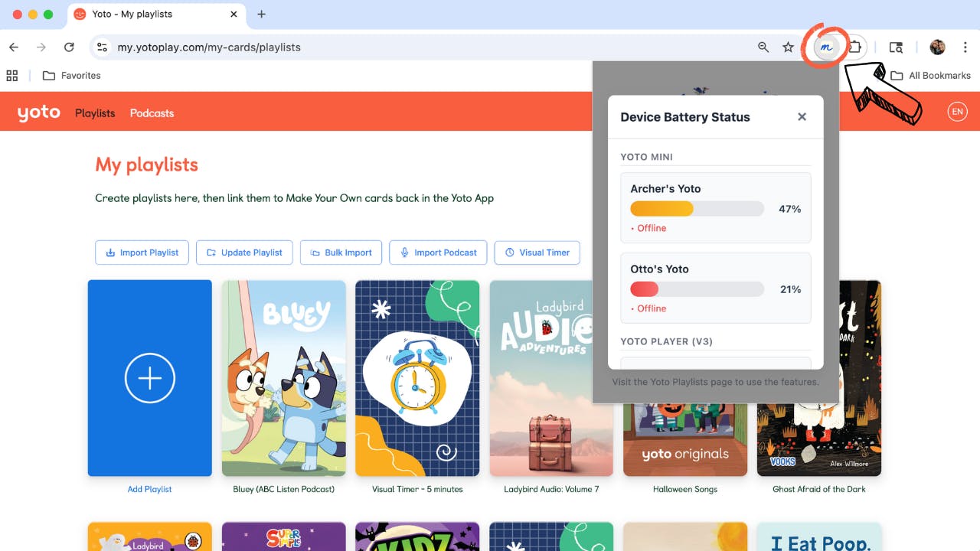Image resolution: width=980 pixels, height=551 pixels.
Task: Click the Import Playlist button
Action: [142, 253]
